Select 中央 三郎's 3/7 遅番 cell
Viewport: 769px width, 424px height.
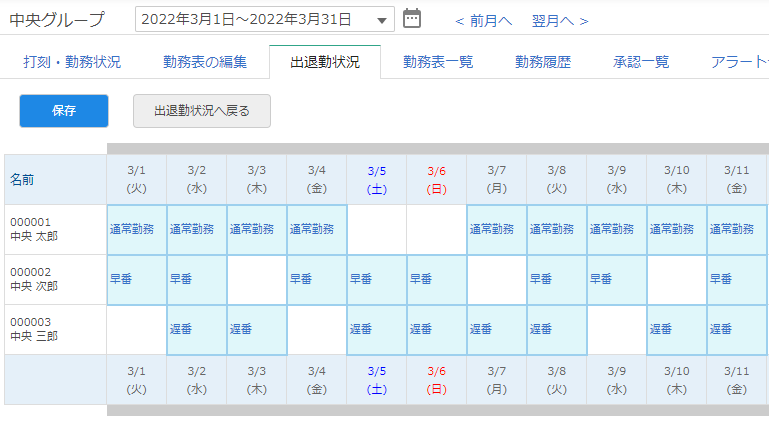pos(497,329)
